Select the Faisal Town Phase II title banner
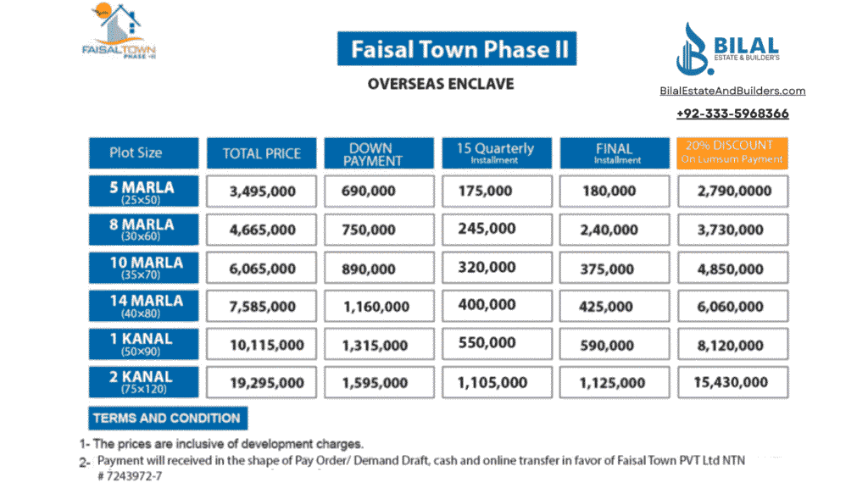Viewport: 868px width, 488px height. point(457,49)
